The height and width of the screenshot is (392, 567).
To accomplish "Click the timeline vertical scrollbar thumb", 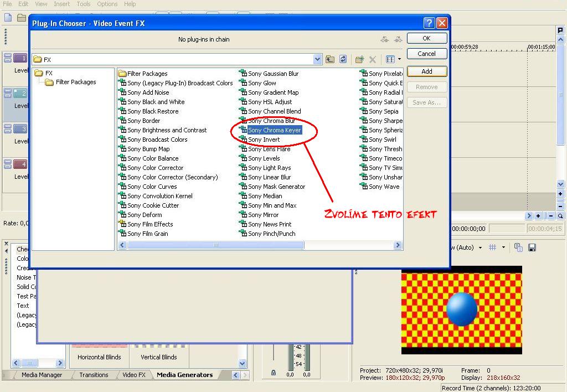I will [x=560, y=94].
